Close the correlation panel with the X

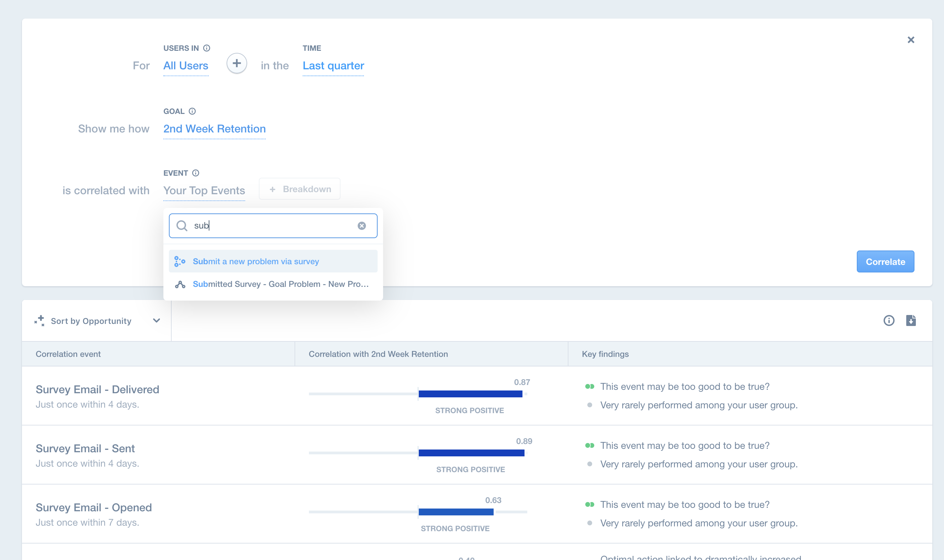click(x=911, y=40)
